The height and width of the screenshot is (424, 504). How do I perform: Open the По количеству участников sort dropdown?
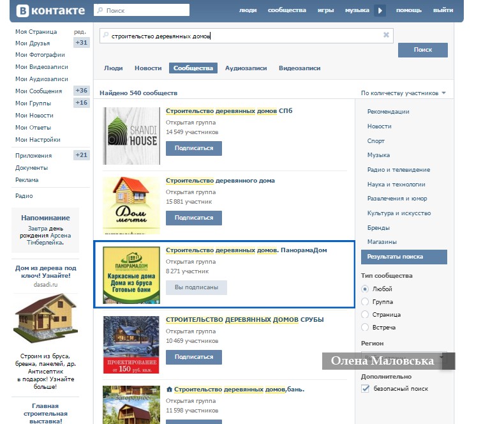[x=403, y=93]
